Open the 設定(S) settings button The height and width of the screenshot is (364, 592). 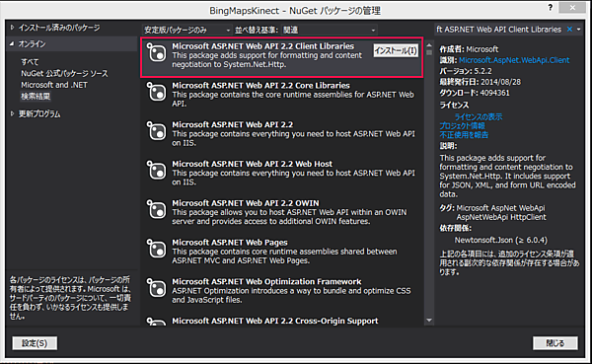click(35, 343)
